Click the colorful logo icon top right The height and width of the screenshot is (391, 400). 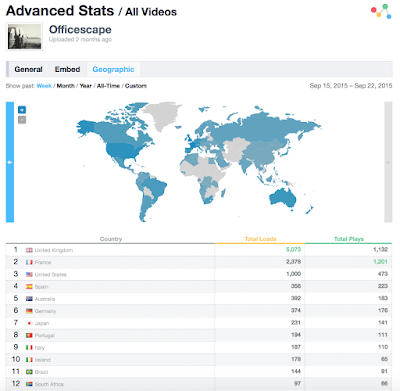pyautogui.click(x=381, y=11)
